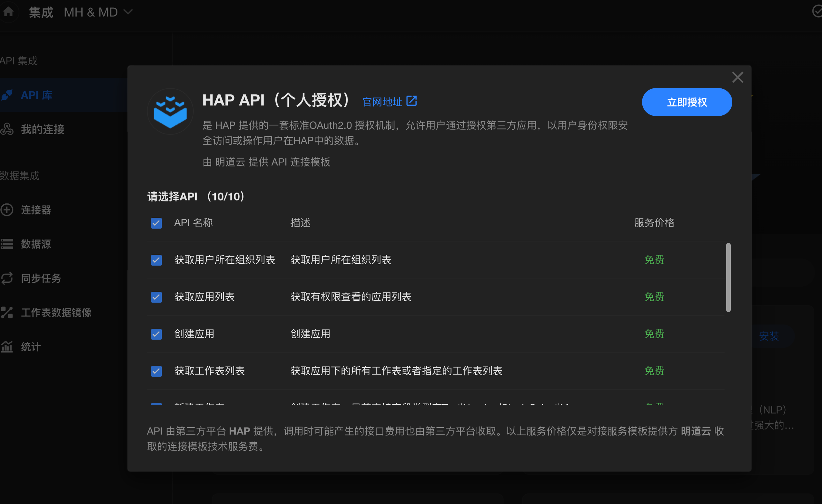Uncheck the 获取工作表列表 checkbox
The image size is (822, 504).
pyautogui.click(x=156, y=371)
